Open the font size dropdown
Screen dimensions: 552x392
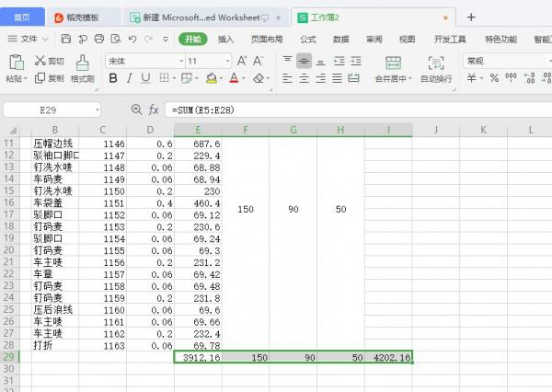pos(227,61)
